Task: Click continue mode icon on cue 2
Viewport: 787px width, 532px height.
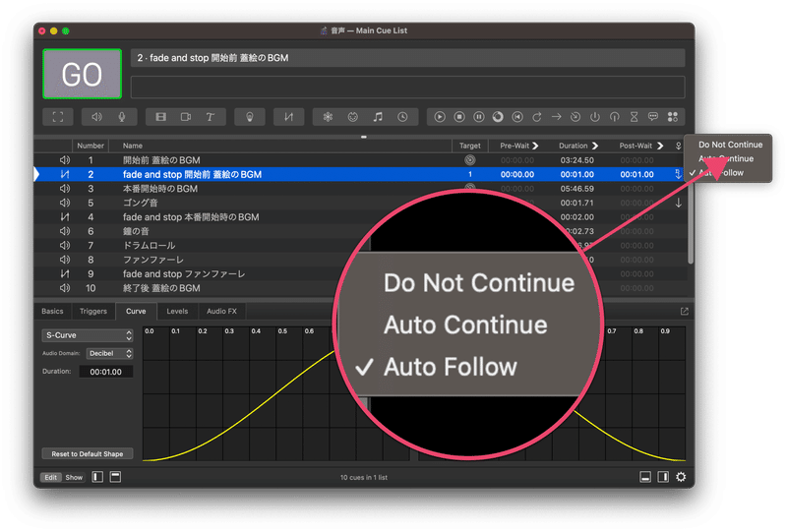Action: [x=678, y=174]
